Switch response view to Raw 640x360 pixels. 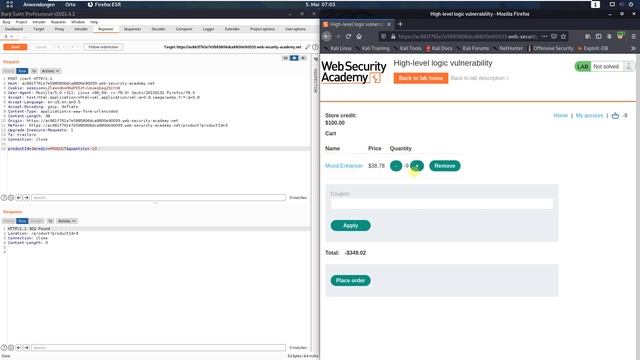pos(22,221)
